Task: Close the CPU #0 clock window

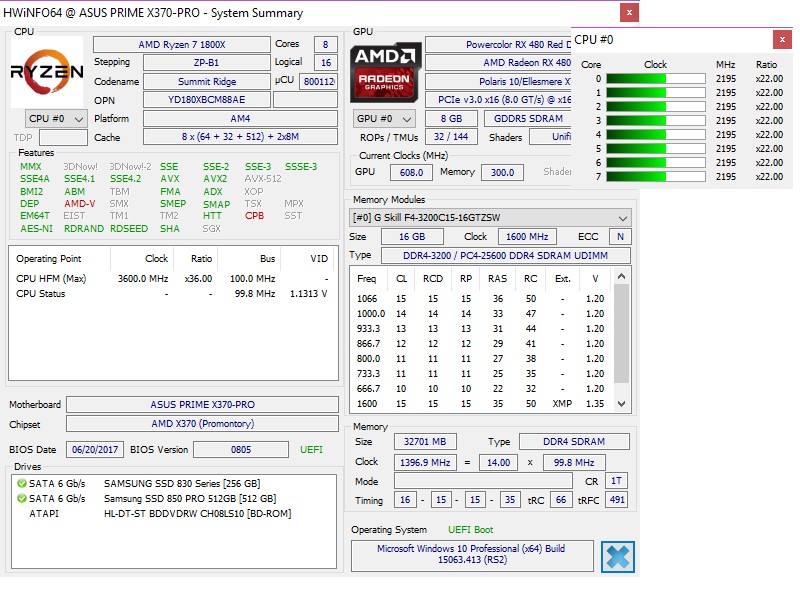Action: tap(782, 39)
